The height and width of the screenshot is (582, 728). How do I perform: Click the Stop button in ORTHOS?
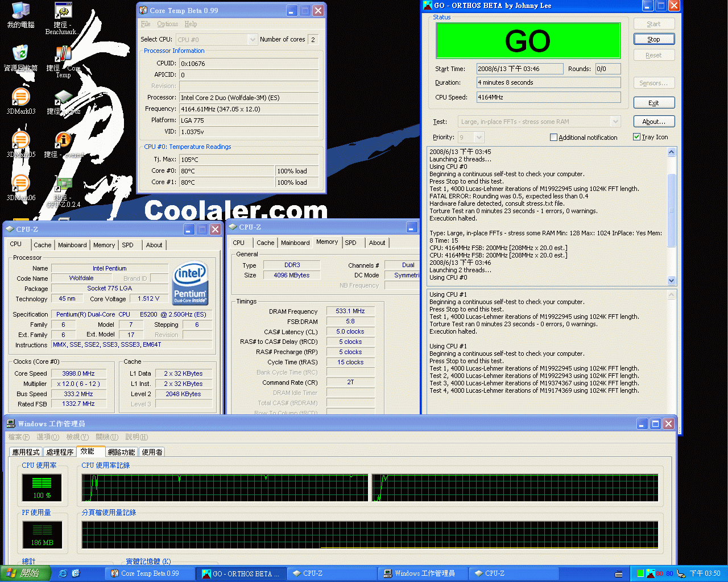tap(654, 39)
